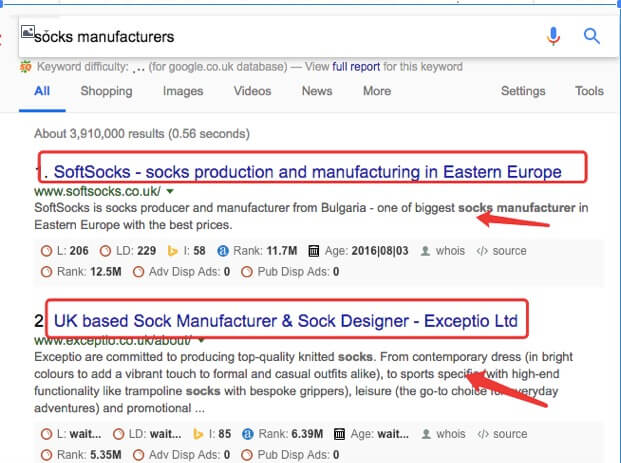Image resolution: width=621 pixels, height=463 pixels.
Task: Click Pub Disp Ads metric for Exceptio
Action: coord(290,455)
